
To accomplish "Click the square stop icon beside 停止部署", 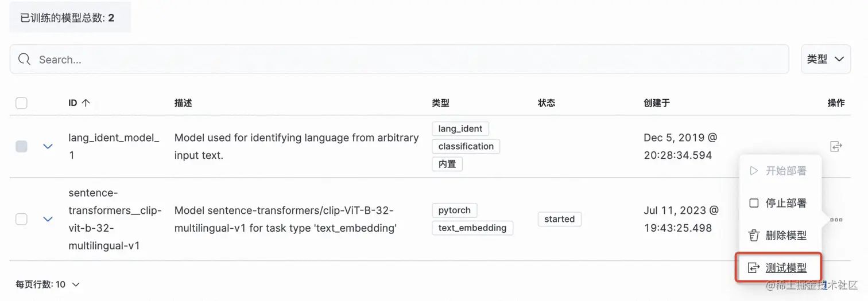I will click(754, 204).
